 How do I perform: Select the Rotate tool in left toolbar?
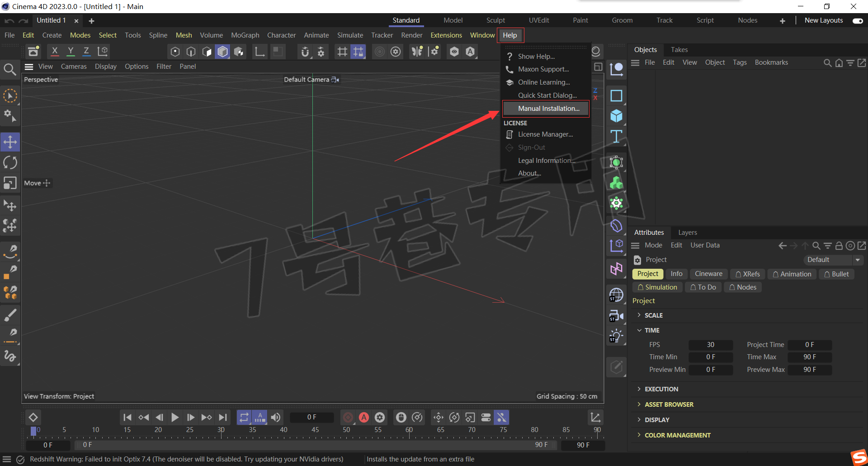10,162
